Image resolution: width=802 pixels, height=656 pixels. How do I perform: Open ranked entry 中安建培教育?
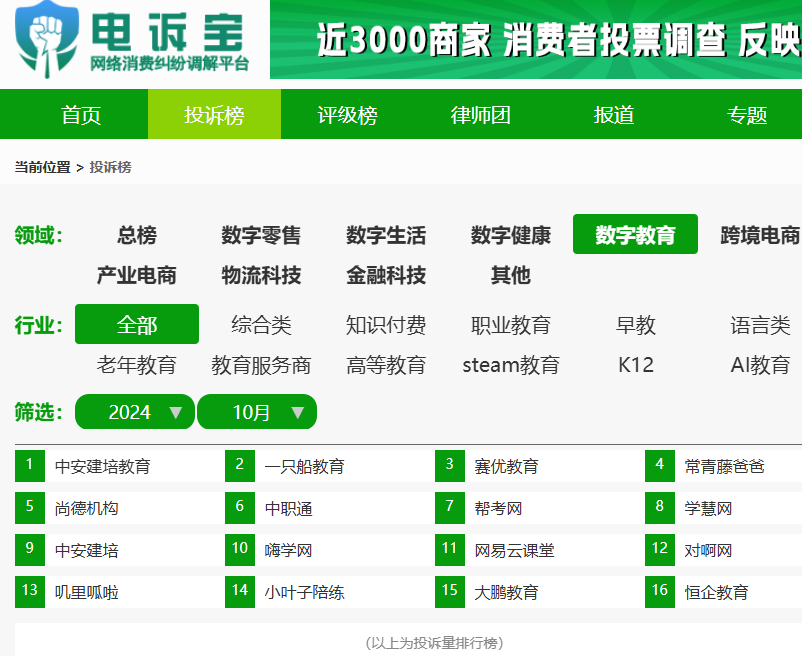tap(102, 466)
